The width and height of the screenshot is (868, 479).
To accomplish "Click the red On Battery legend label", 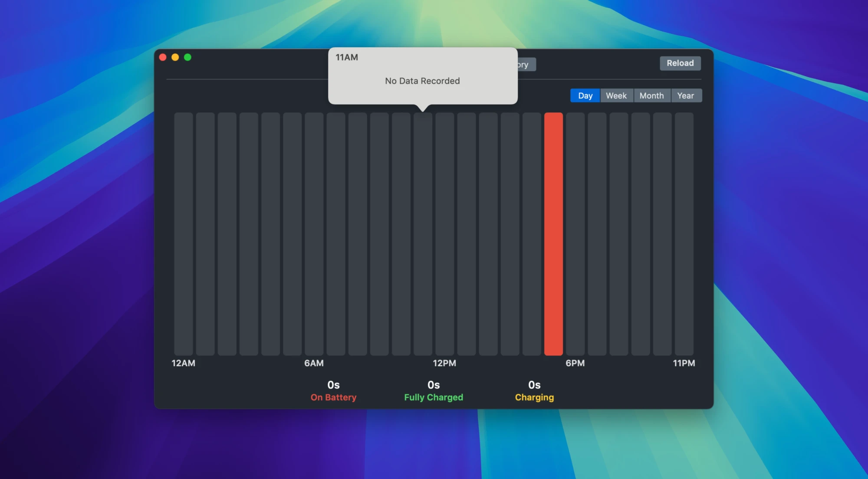I will coord(333,397).
